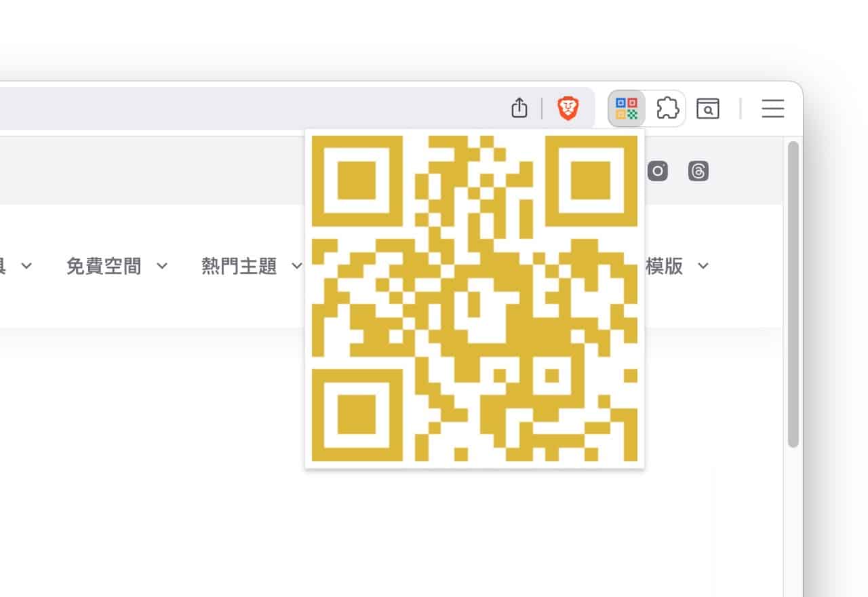Open the 模版 navigation link
The width and height of the screenshot is (868, 597).
[664, 266]
